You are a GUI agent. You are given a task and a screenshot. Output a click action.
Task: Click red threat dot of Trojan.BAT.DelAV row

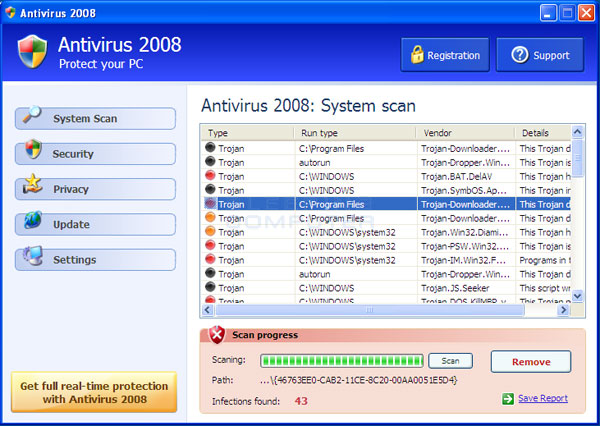[x=210, y=175]
